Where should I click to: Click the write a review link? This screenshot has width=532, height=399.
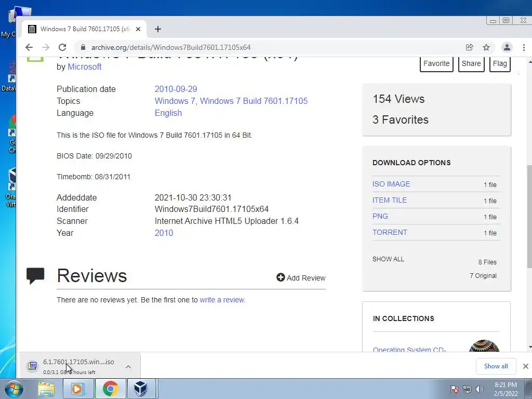pos(222,300)
